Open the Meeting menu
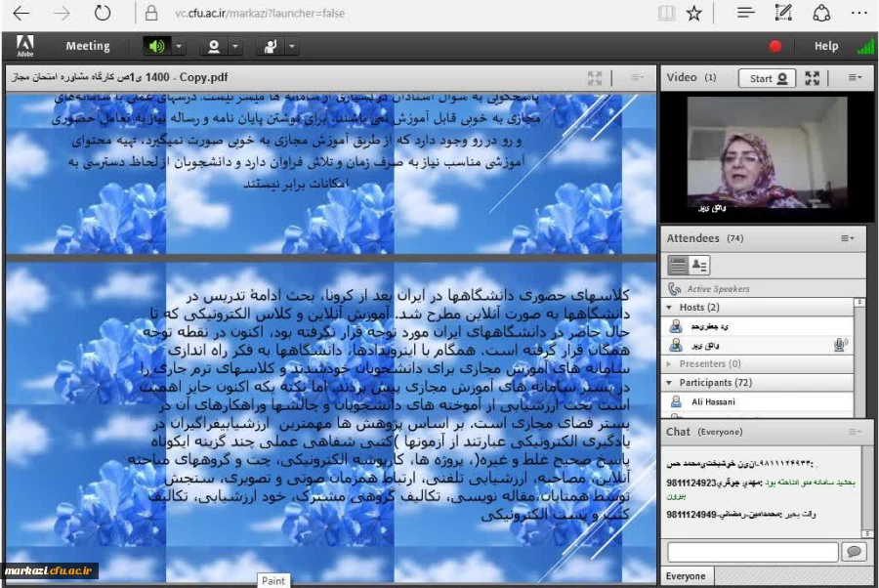Screen dimensions: 879x588 pyautogui.click(x=87, y=45)
